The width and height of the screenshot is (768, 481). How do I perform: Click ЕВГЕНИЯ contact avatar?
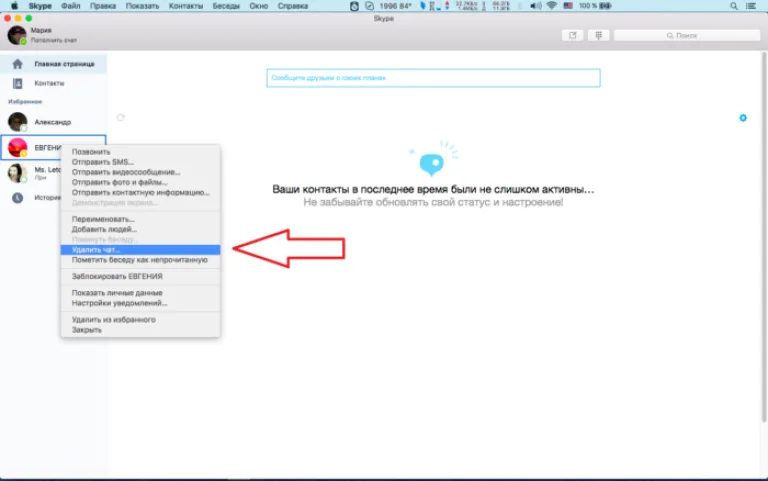(18, 147)
